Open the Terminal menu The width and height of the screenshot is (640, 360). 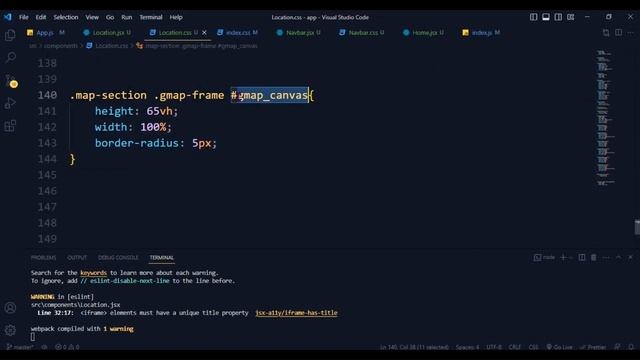click(x=151, y=17)
